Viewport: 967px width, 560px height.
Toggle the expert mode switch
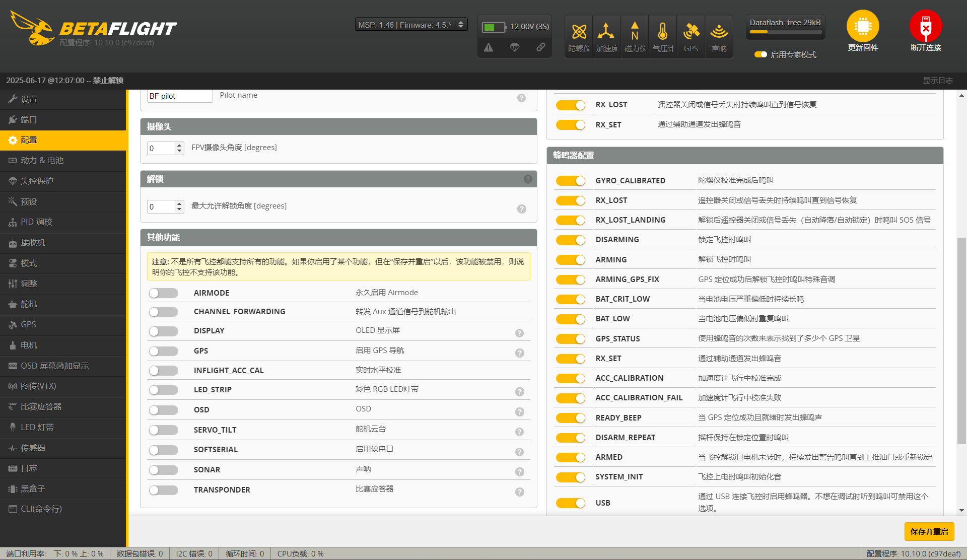[x=761, y=54]
